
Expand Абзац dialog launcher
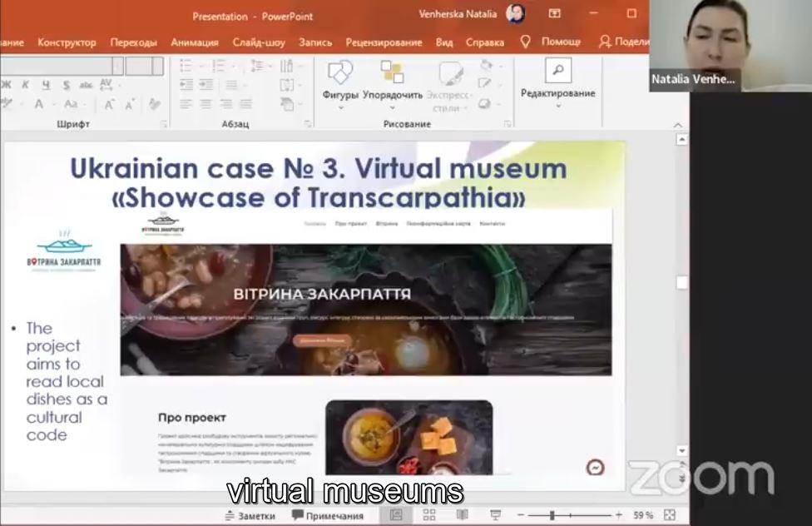308,124
